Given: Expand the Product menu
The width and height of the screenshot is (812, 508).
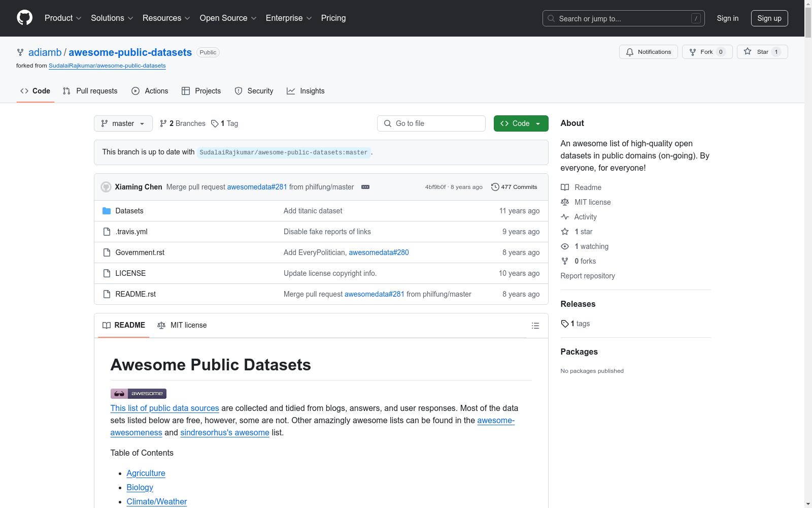Looking at the screenshot, I should [x=63, y=18].
